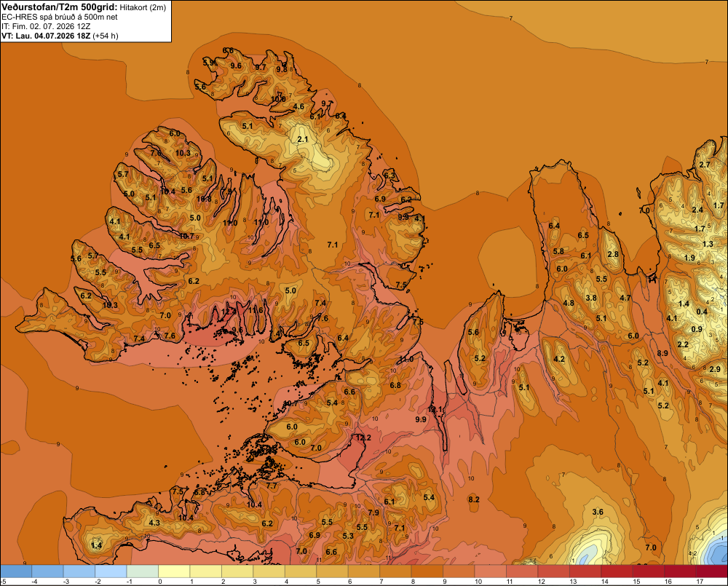Click the legend swatch between 10 and 11
This screenshot has width=728, height=586.
(x=490, y=571)
